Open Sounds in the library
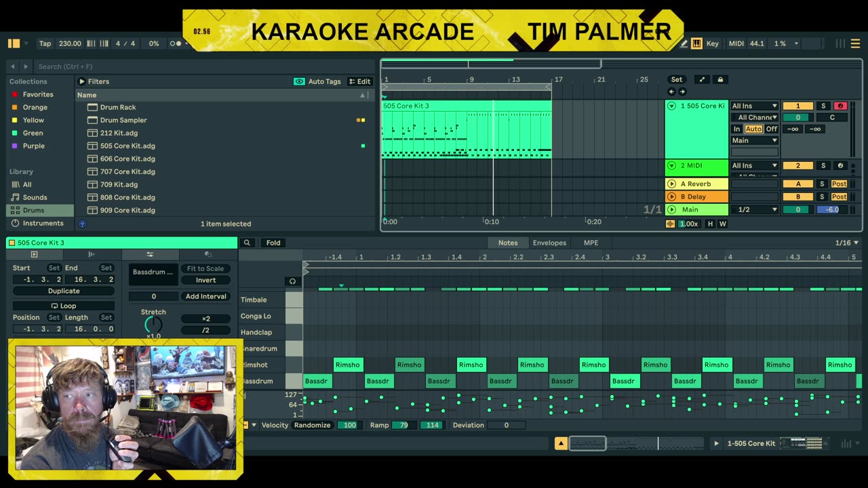 coord(35,197)
